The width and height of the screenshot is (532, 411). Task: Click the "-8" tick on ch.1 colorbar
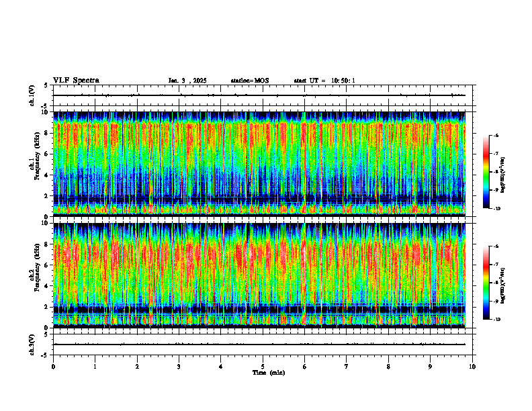pyautogui.click(x=496, y=172)
